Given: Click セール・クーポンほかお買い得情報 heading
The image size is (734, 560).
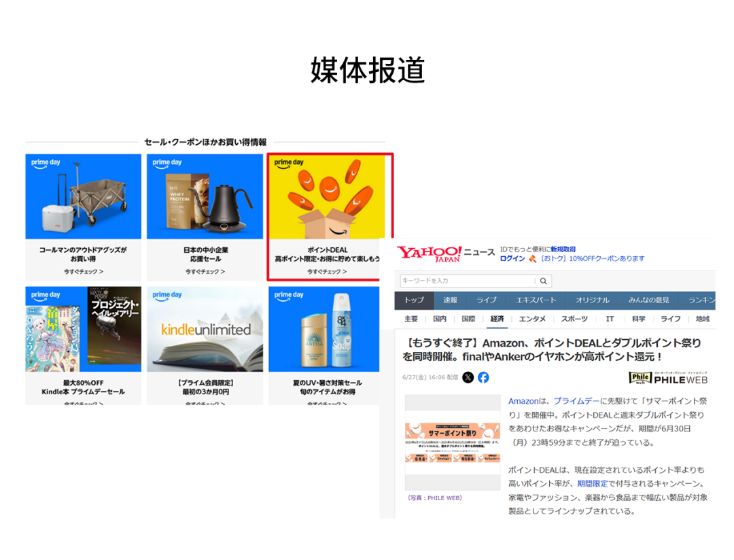Looking at the screenshot, I should point(205,142).
